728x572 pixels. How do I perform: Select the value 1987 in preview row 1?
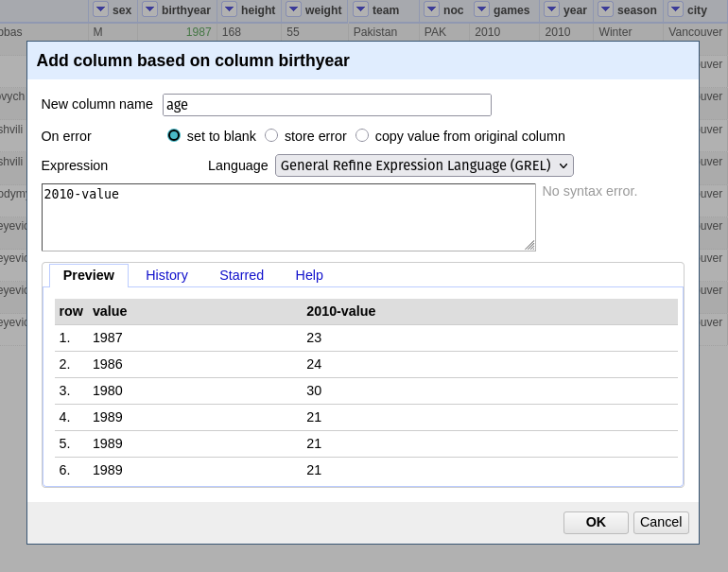(x=107, y=338)
